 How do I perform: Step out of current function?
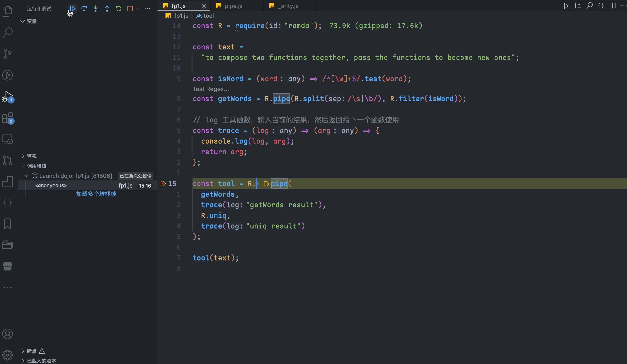pos(107,9)
